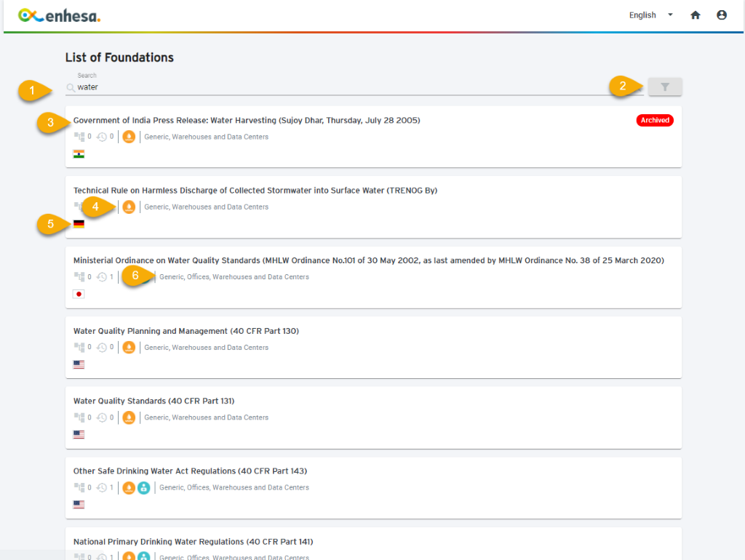Screen dimensions: 745x560
Task: Open Water Quality Planning and Management entry
Action: [186, 331]
